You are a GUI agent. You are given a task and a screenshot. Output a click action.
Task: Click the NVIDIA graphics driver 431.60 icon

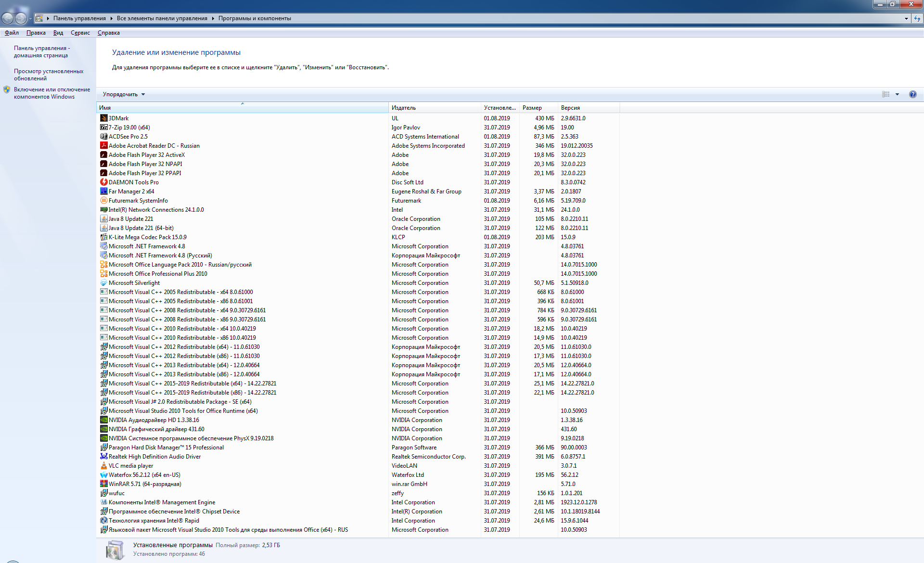point(103,429)
